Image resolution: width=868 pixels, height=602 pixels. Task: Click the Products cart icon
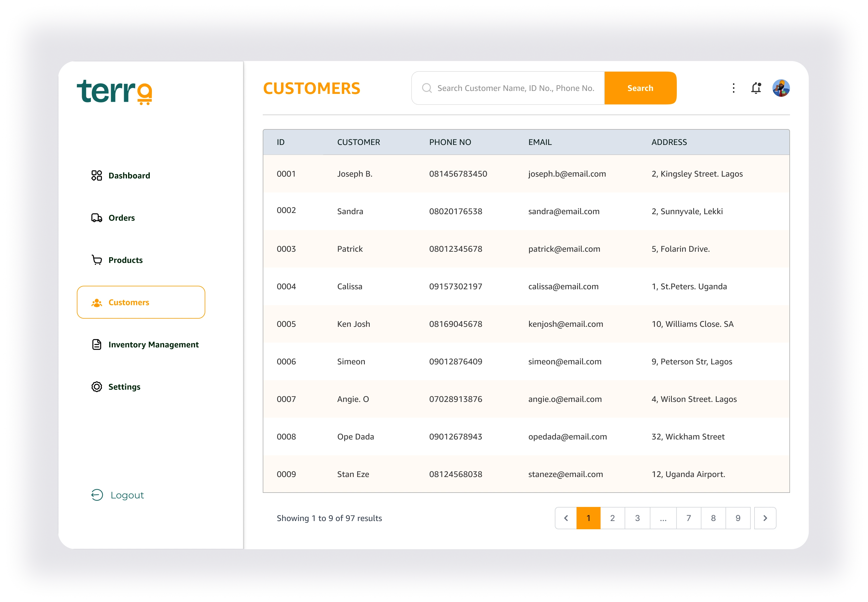[x=96, y=260]
